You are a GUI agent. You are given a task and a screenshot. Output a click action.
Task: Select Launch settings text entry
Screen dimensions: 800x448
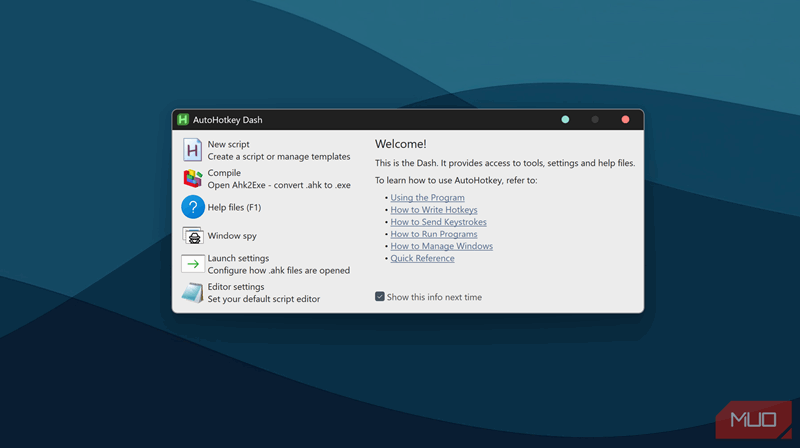(x=238, y=258)
